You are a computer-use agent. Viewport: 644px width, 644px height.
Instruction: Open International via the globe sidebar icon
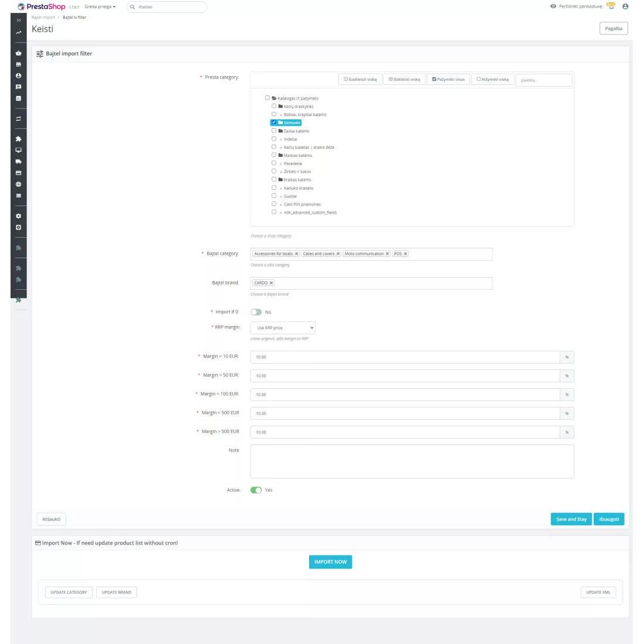(18, 184)
